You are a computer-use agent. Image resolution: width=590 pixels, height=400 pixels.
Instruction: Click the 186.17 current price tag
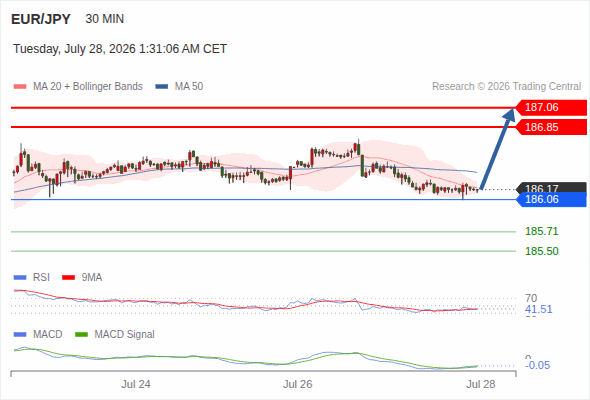coord(551,187)
